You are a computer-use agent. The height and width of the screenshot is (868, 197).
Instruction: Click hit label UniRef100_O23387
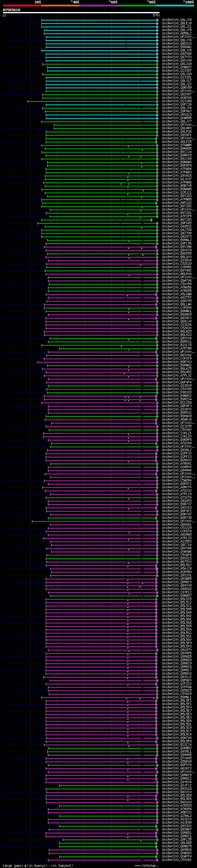176,71
